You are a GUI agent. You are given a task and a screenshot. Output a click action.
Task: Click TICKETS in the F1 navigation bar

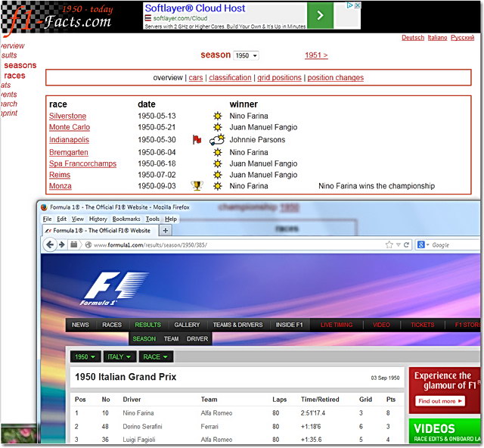point(422,325)
